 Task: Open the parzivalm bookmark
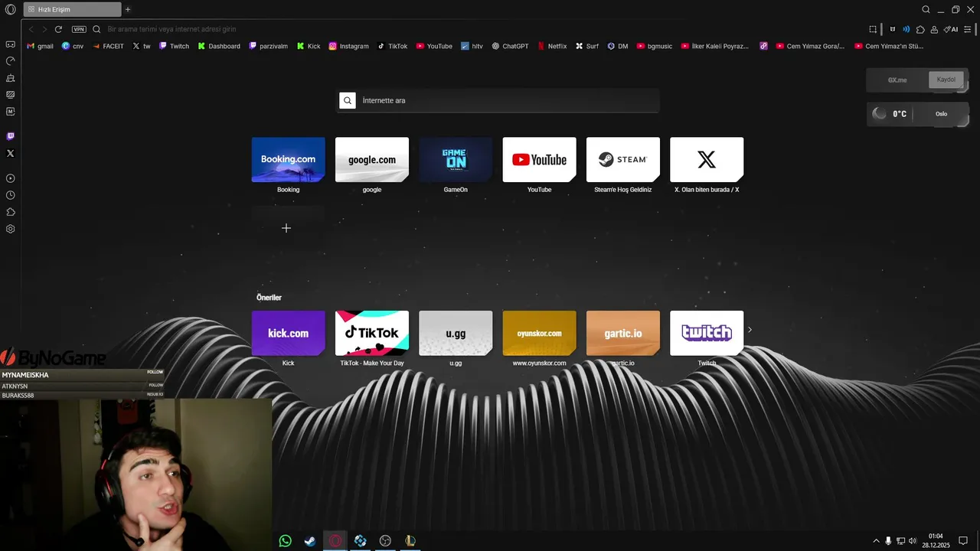[269, 46]
